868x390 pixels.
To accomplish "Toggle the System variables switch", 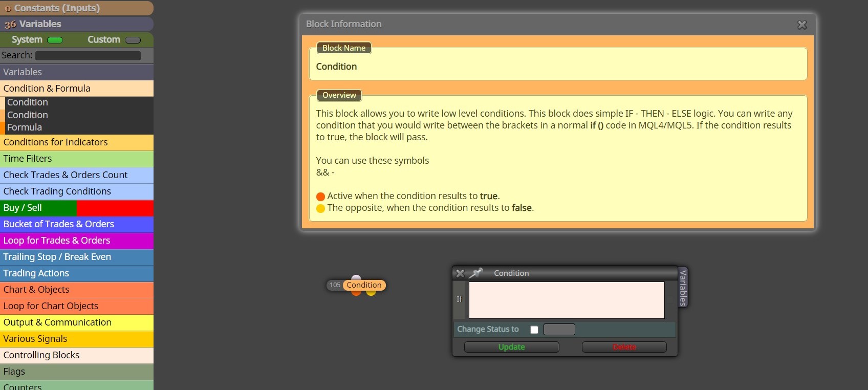I will [55, 40].
